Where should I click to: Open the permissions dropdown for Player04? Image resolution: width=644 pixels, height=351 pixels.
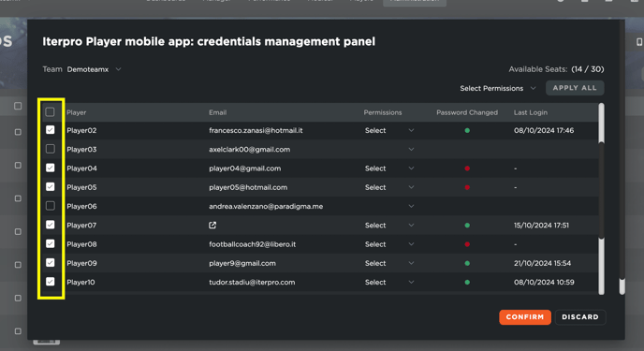click(x=389, y=168)
